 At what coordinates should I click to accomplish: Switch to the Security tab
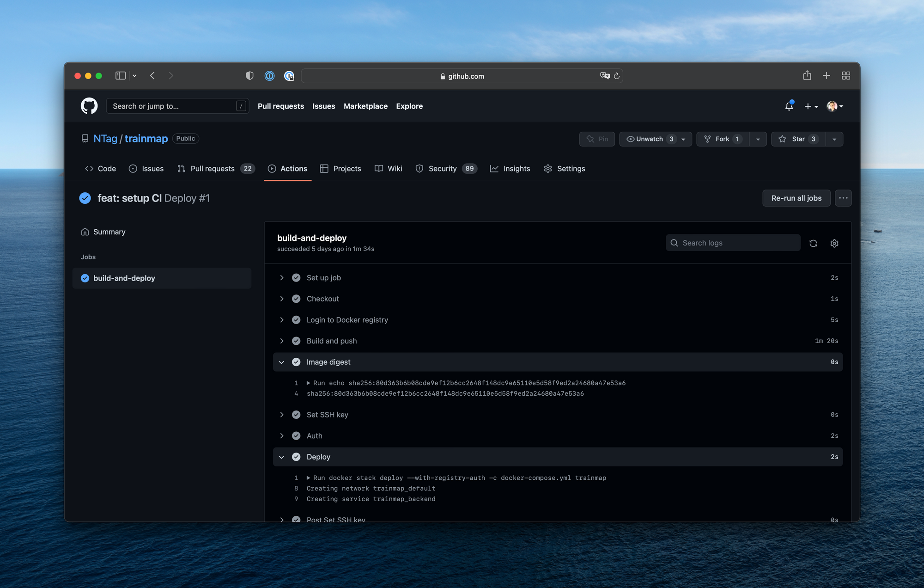(x=442, y=168)
